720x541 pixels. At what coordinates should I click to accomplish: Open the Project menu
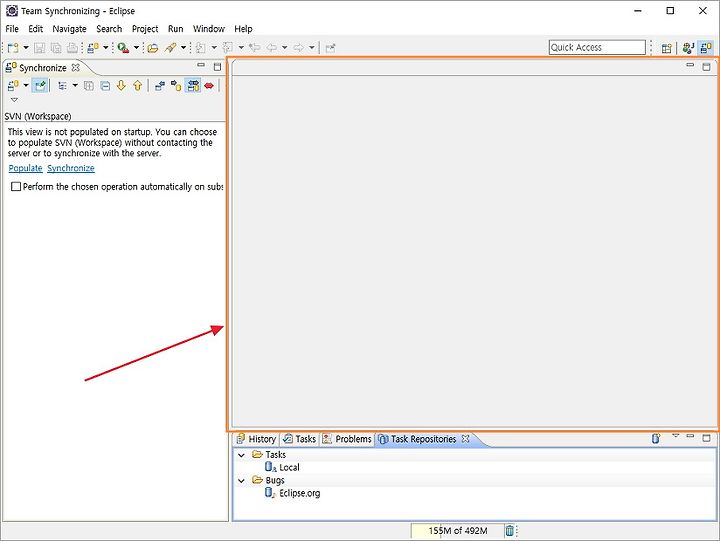(x=145, y=29)
